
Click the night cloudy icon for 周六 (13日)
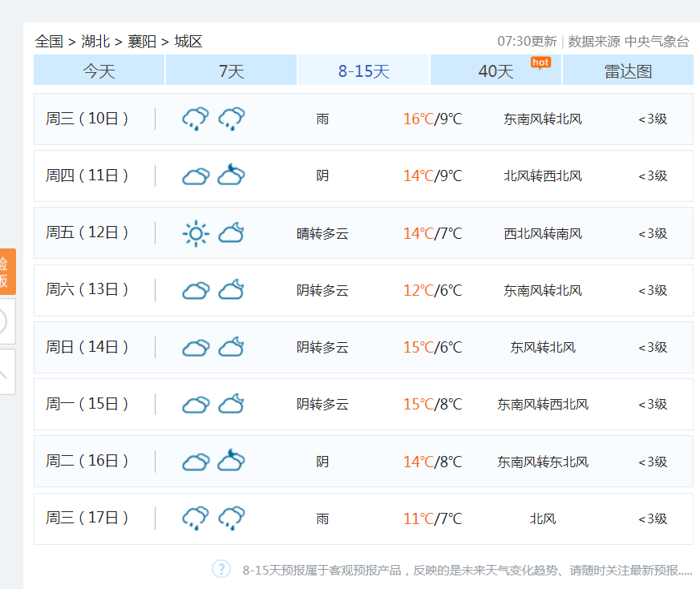pos(232,290)
